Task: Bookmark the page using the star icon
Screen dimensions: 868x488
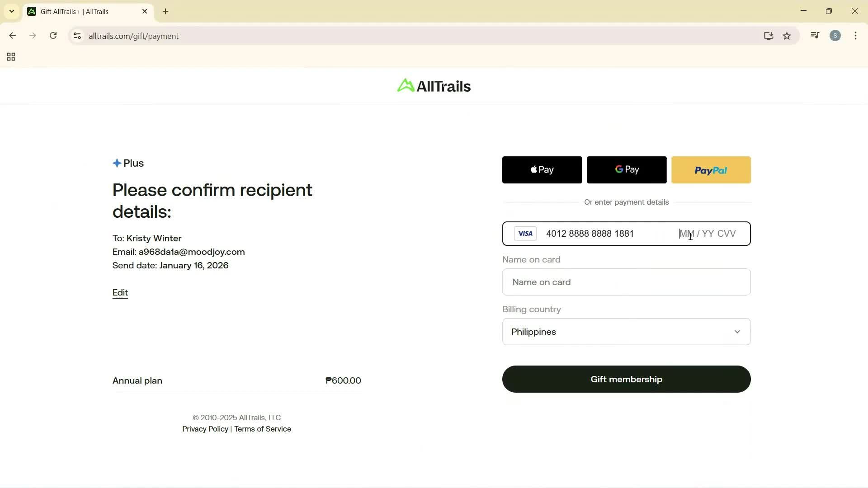Action: [787, 36]
